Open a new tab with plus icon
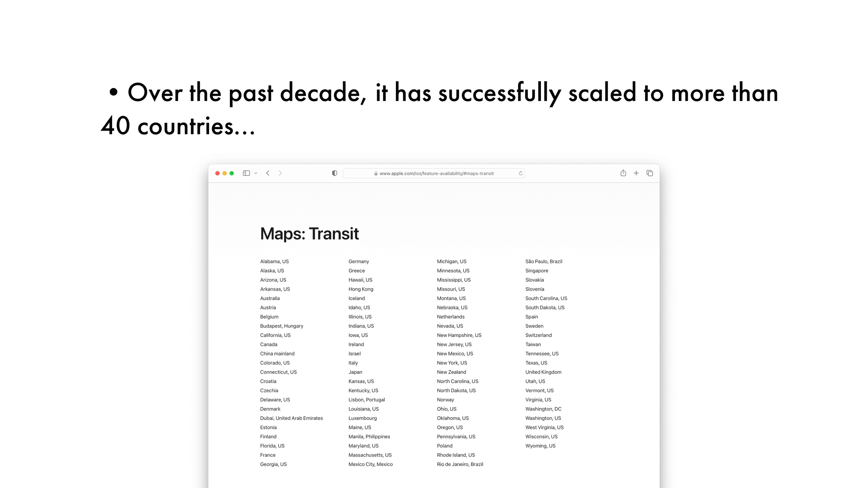868x488 pixels. coord(636,173)
